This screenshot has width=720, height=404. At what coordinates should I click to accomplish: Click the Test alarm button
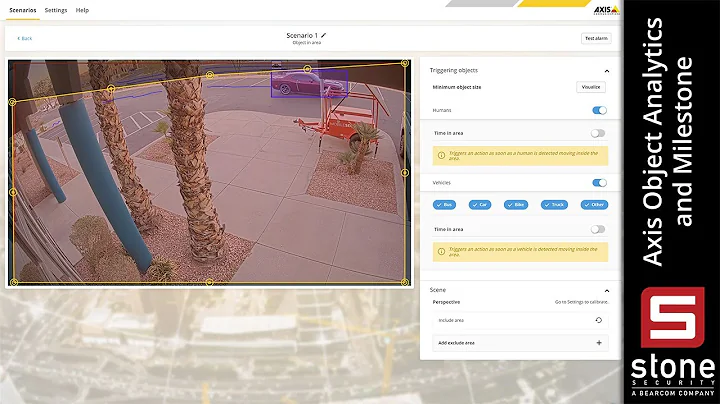[x=596, y=39]
